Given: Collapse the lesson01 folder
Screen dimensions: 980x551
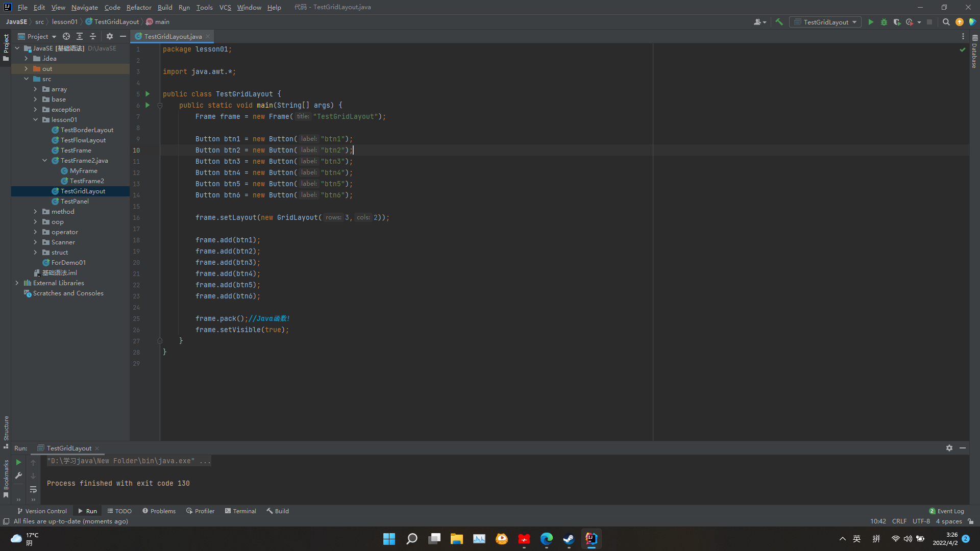Looking at the screenshot, I should pyautogui.click(x=35, y=120).
